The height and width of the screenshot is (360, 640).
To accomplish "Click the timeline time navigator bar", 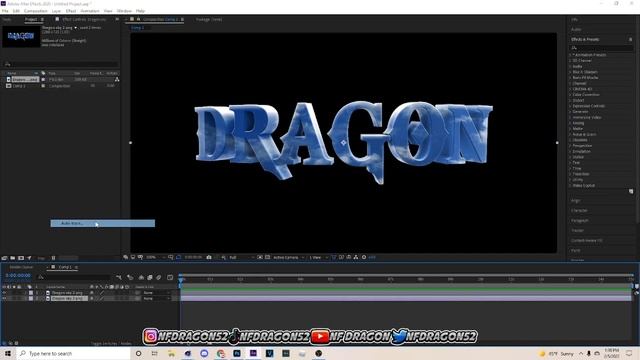I will click(407, 276).
